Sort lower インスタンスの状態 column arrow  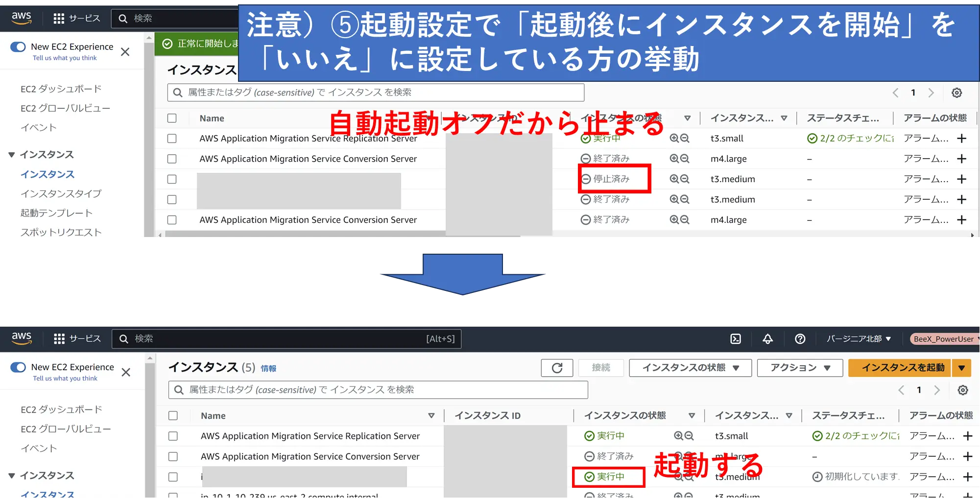pos(692,415)
